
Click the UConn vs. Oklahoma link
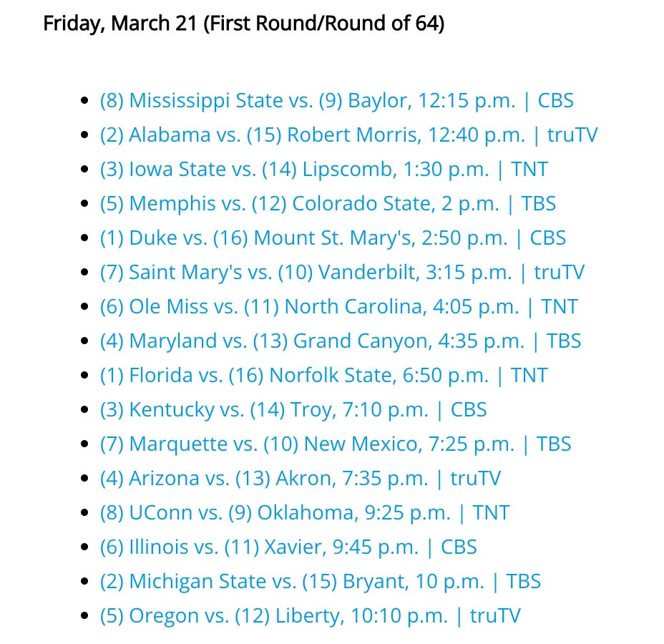click(x=305, y=513)
